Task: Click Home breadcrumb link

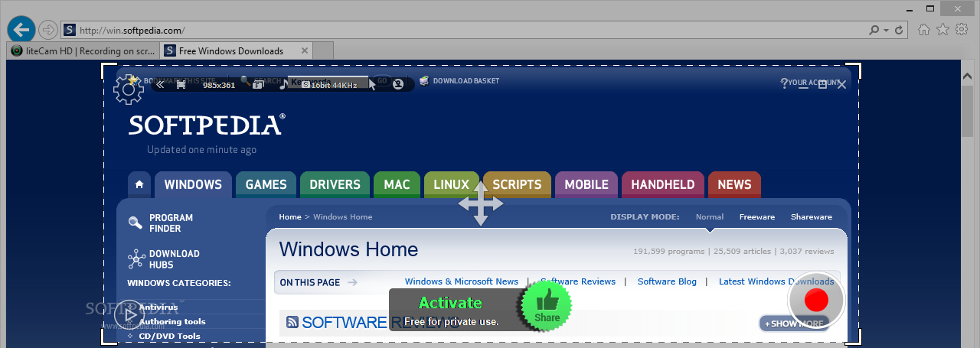Action: point(290,217)
